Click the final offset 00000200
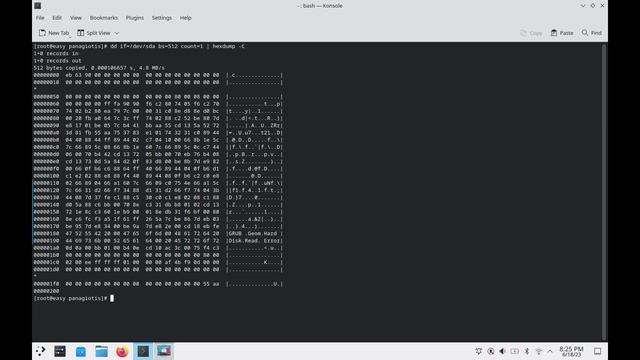 46,291
